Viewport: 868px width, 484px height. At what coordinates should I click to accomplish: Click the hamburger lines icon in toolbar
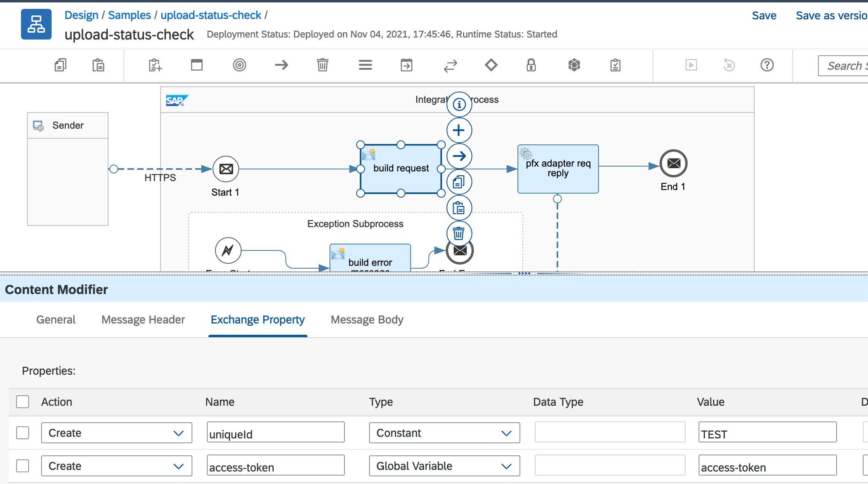point(365,65)
